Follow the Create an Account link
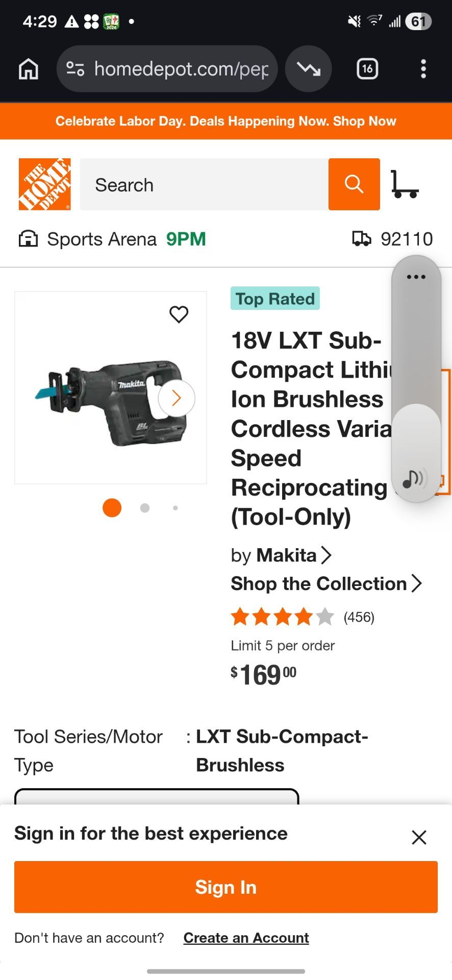The height and width of the screenshot is (980, 452). click(246, 938)
